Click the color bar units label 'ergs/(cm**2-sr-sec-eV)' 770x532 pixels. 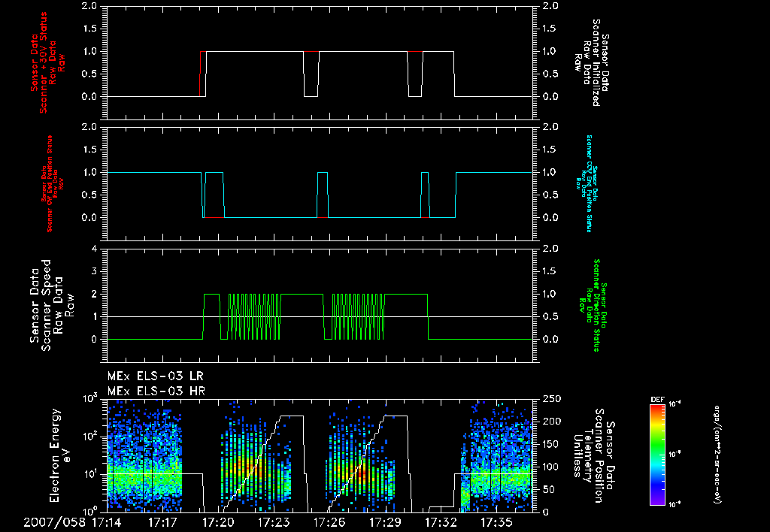717,454
